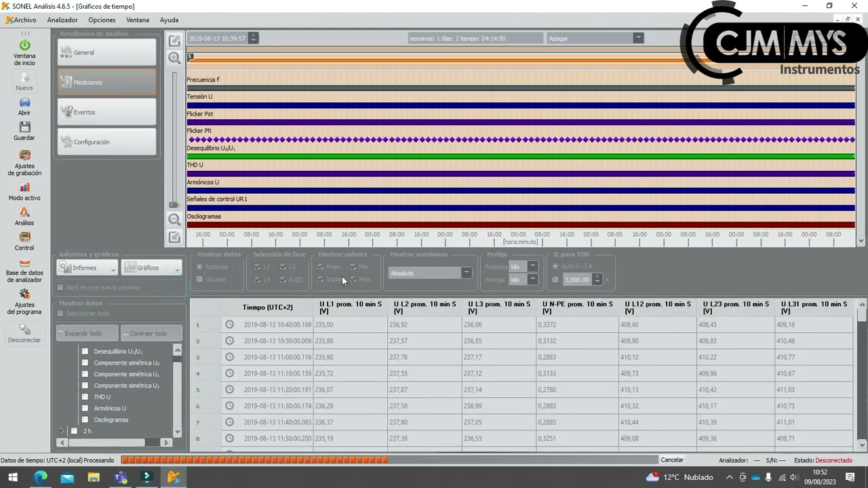868x488 pixels.
Task: Open the Ventana menu
Action: (138, 20)
